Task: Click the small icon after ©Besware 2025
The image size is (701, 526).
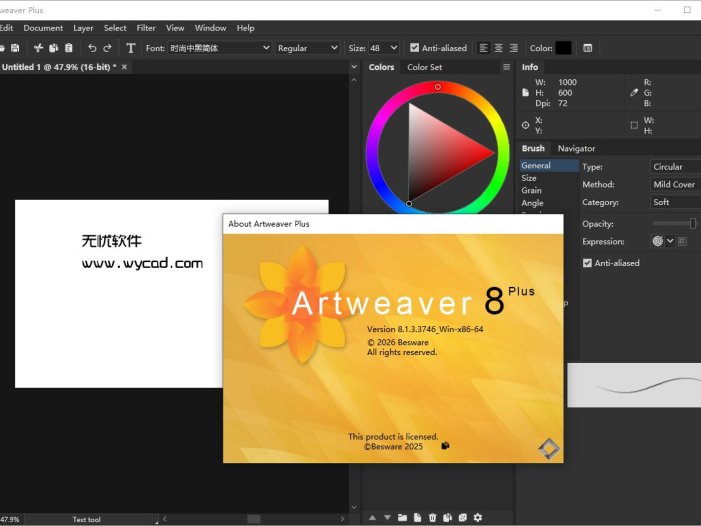Action: click(445, 446)
